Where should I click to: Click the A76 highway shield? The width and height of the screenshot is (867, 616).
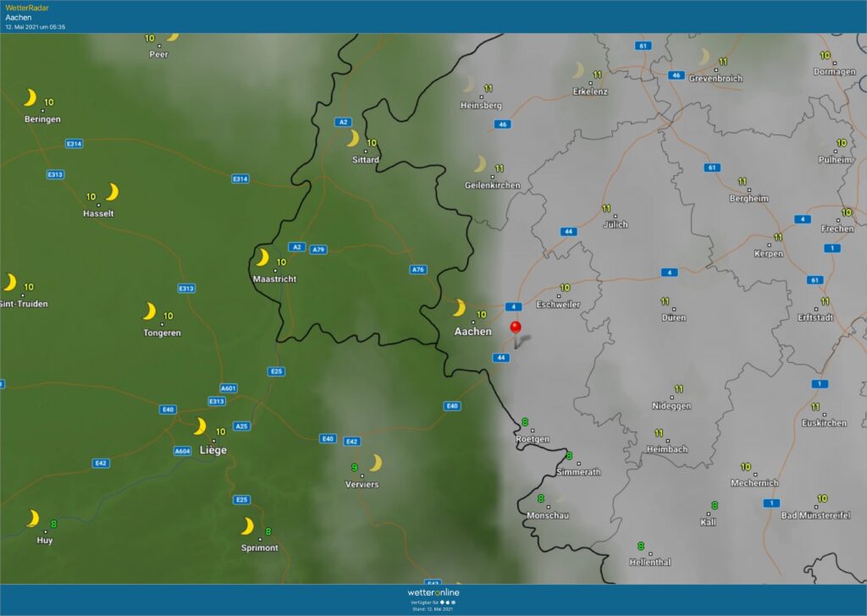click(x=418, y=270)
